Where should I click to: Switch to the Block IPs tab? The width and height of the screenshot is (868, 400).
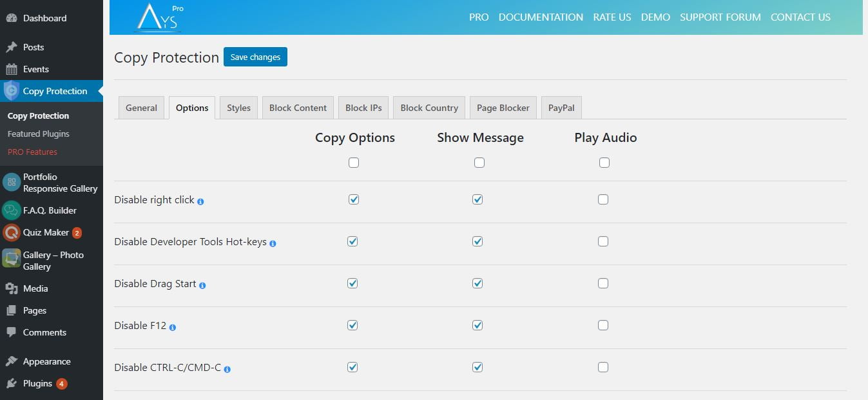pos(363,108)
